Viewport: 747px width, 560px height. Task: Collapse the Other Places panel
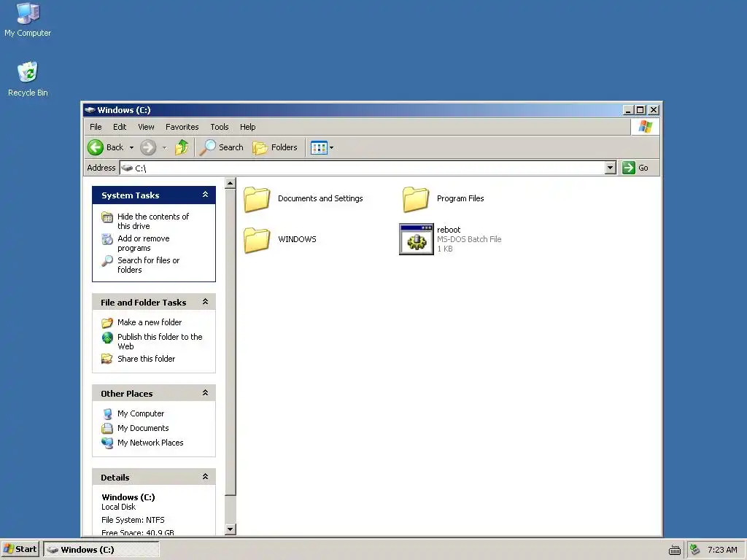[x=205, y=393]
